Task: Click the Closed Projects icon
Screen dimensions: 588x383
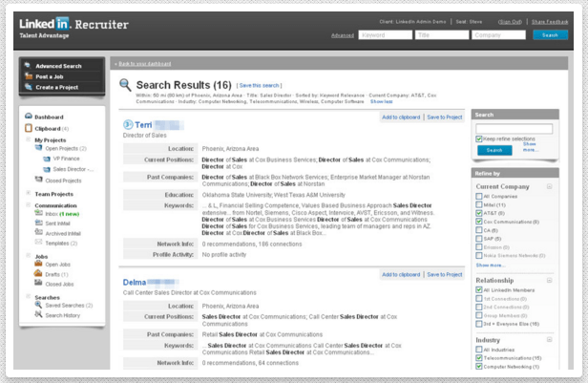Action: tap(38, 180)
